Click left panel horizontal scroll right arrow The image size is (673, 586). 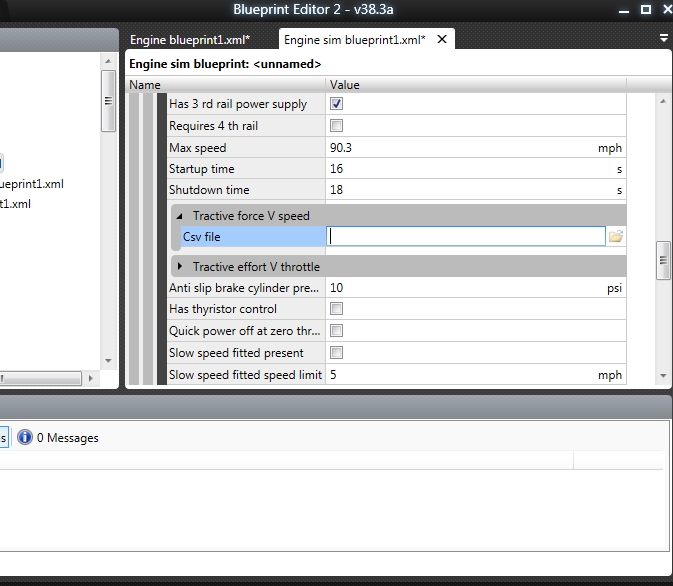point(91,378)
